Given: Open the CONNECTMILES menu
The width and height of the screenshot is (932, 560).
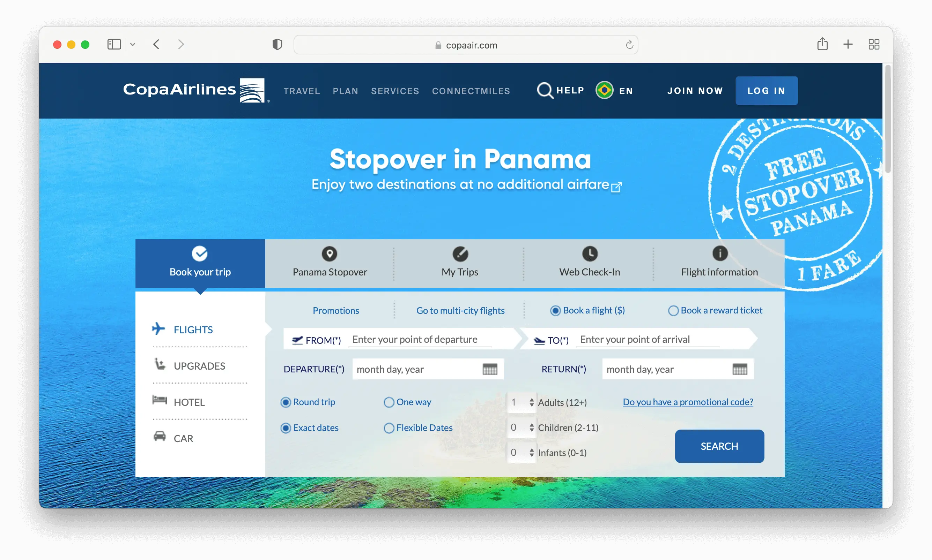Looking at the screenshot, I should click(x=471, y=91).
